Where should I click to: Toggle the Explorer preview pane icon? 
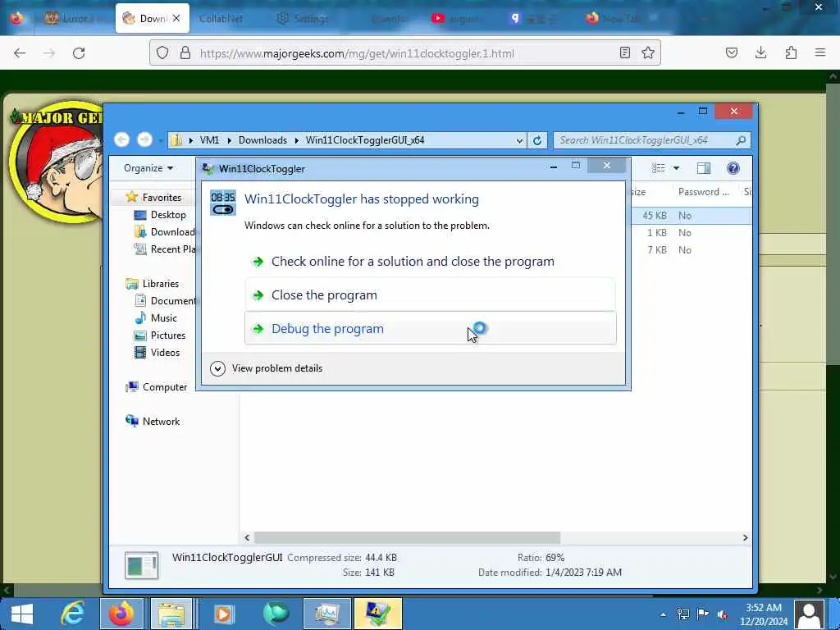tap(703, 168)
